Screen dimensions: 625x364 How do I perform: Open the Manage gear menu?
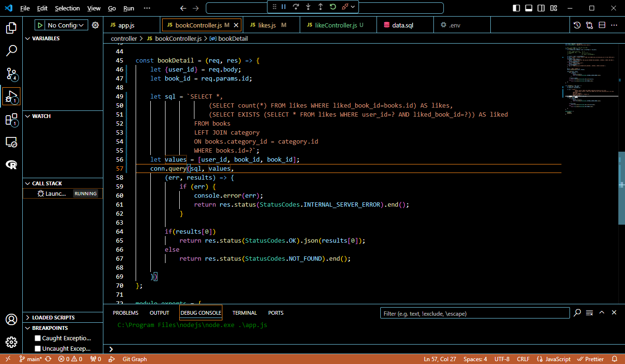11,342
